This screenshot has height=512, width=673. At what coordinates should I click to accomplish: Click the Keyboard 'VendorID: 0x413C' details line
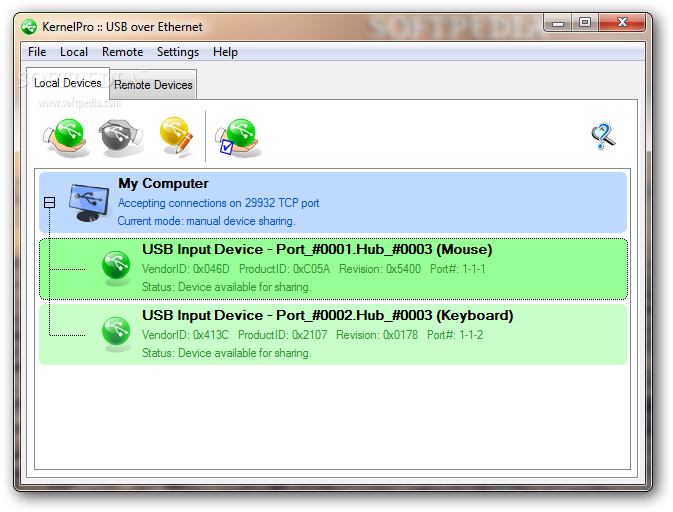click(x=312, y=335)
